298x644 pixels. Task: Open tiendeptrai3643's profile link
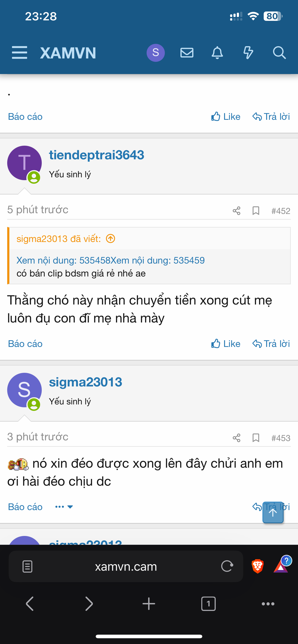coord(96,155)
